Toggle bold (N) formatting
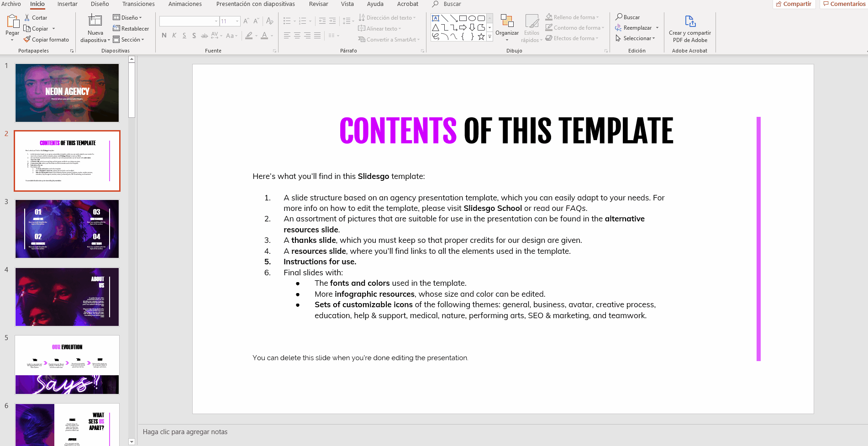868x446 pixels. (164, 36)
